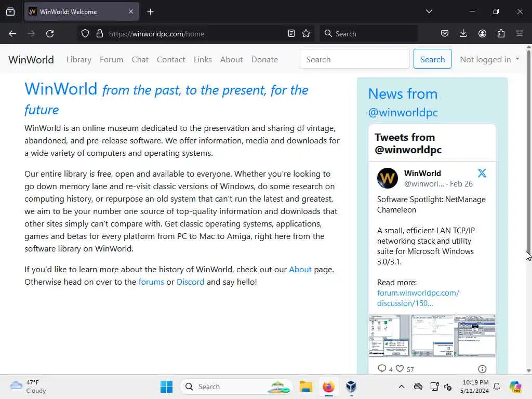Open the Firefox account icon

coord(482,34)
